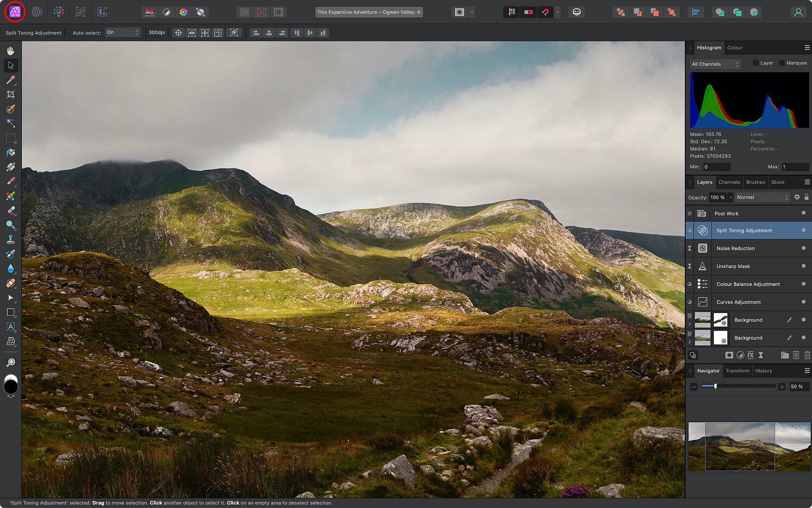Open the Export Persona

coord(102,12)
